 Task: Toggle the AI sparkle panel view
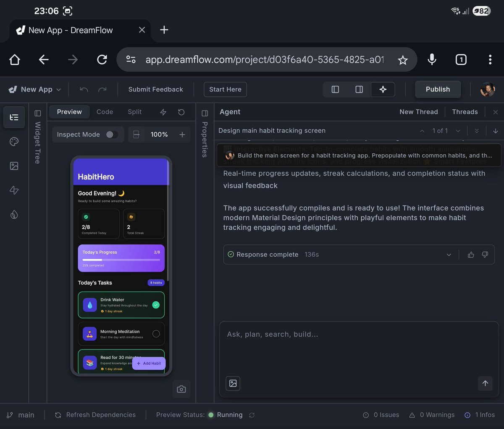383,89
